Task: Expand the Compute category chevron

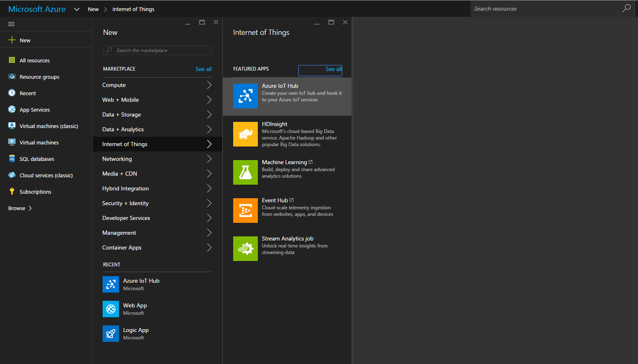Action: (x=209, y=85)
